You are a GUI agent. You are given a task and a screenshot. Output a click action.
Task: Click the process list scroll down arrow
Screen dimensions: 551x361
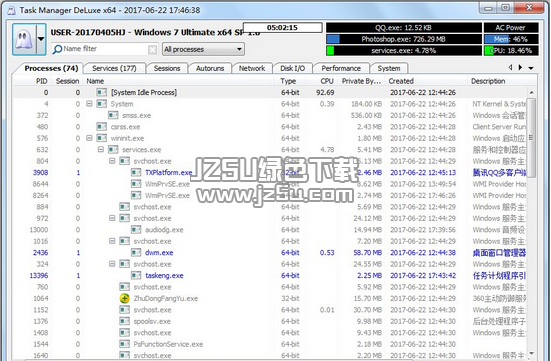(x=531, y=353)
